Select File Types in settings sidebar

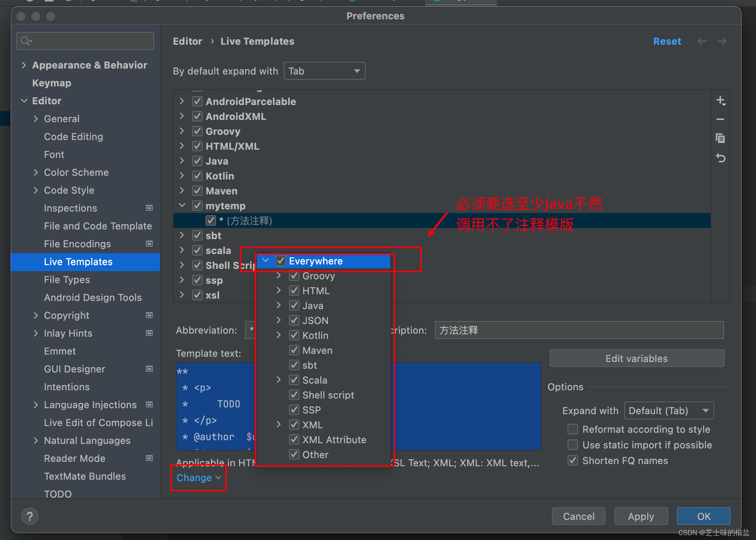[x=67, y=280]
